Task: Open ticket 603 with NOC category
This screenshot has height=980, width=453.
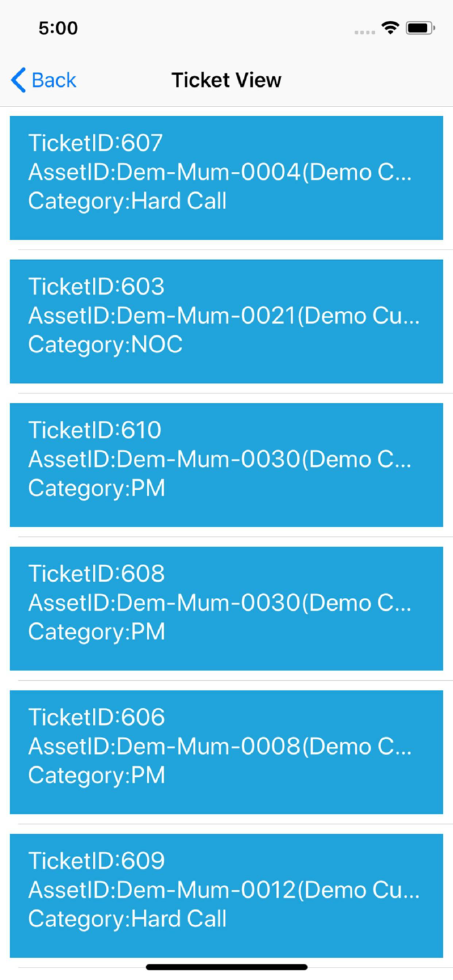Action: tap(226, 321)
